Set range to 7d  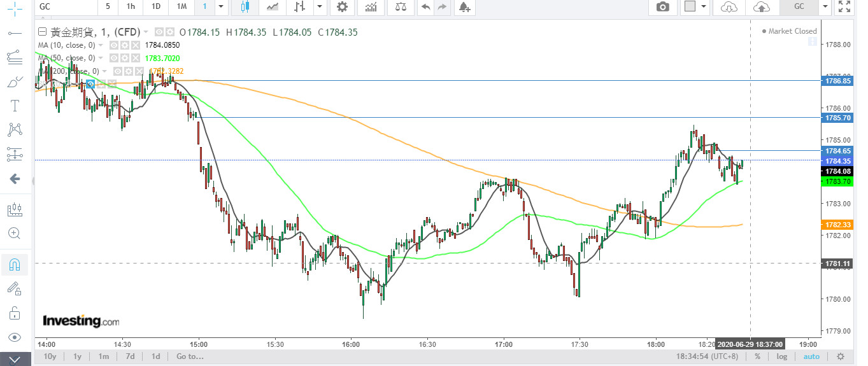point(130,356)
